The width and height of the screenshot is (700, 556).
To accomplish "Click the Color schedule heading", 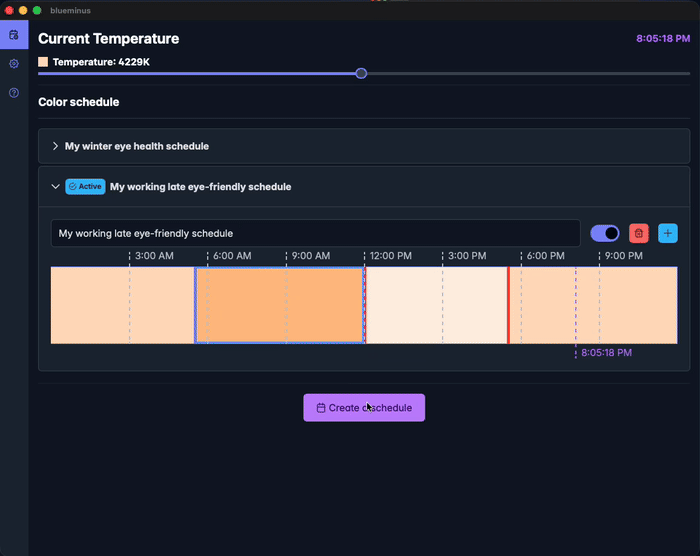I will [79, 102].
